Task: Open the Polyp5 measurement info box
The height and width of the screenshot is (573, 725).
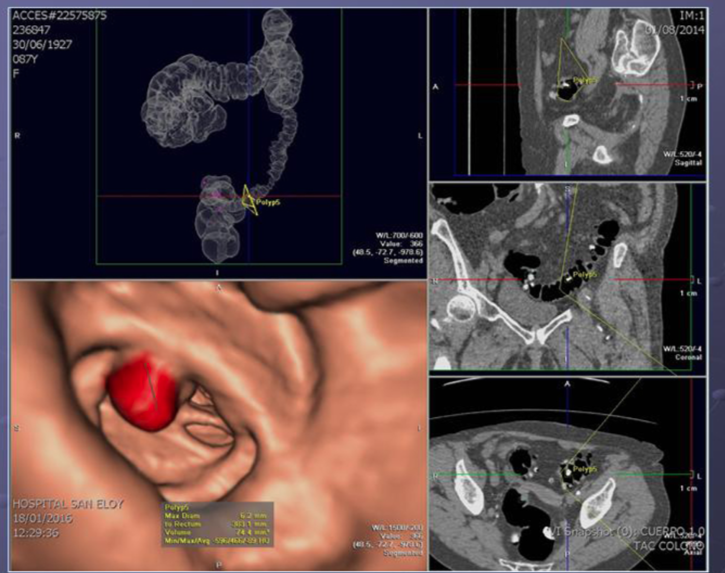Action: click(x=216, y=526)
